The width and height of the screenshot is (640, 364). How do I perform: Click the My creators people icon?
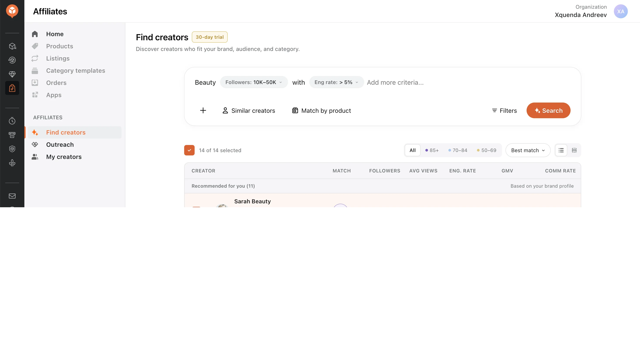(35, 157)
